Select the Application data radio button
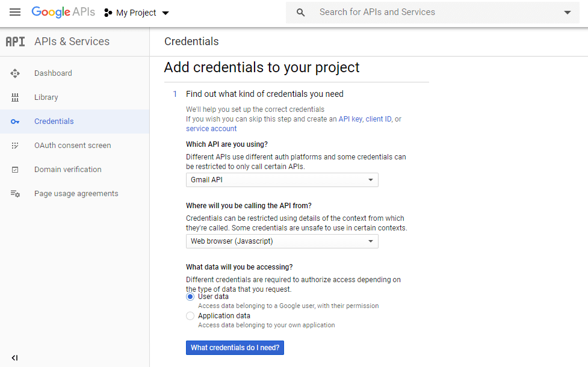This screenshot has height=367, width=588. pyautogui.click(x=190, y=316)
